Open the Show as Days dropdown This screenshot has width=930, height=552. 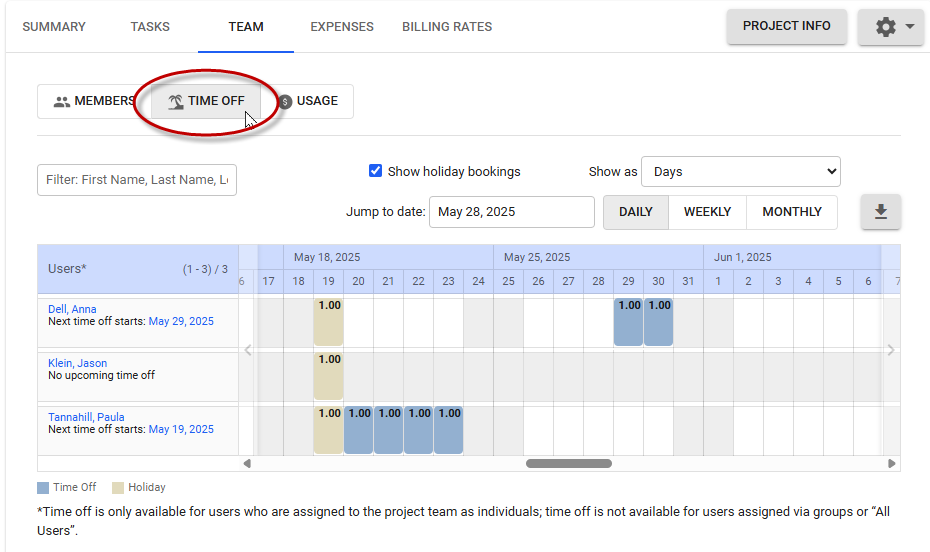click(740, 172)
